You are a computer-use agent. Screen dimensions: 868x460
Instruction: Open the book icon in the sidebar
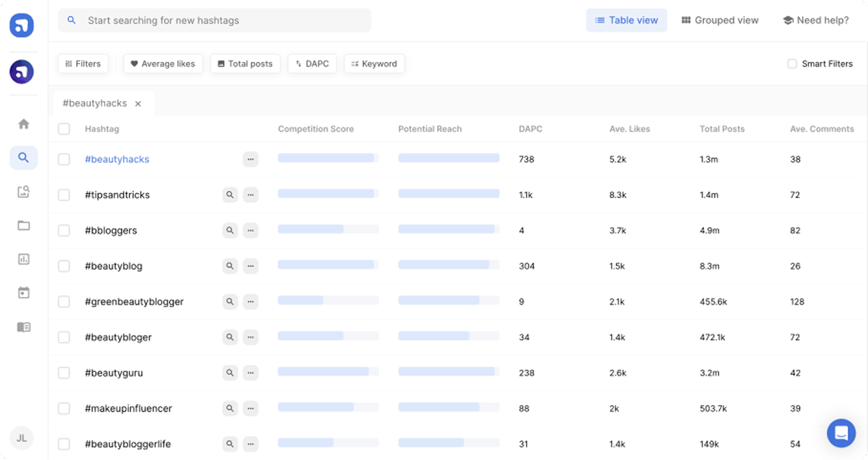coord(24,327)
